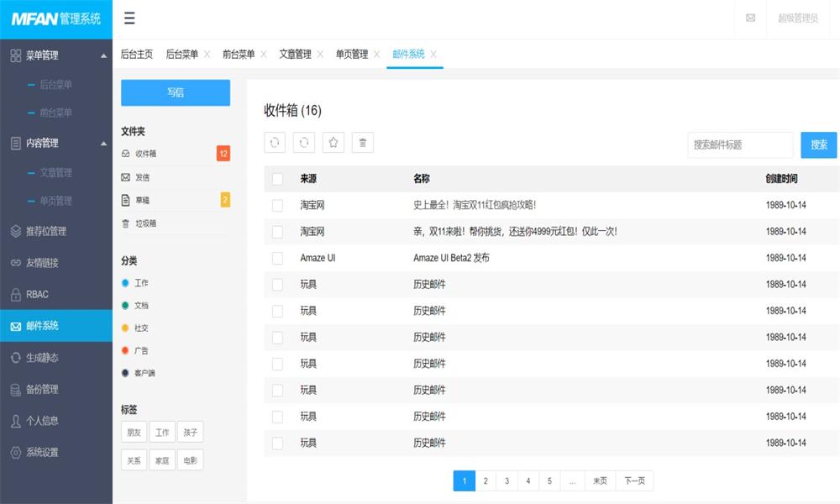Select checkbox for first 淘宝网 mail

(278, 205)
